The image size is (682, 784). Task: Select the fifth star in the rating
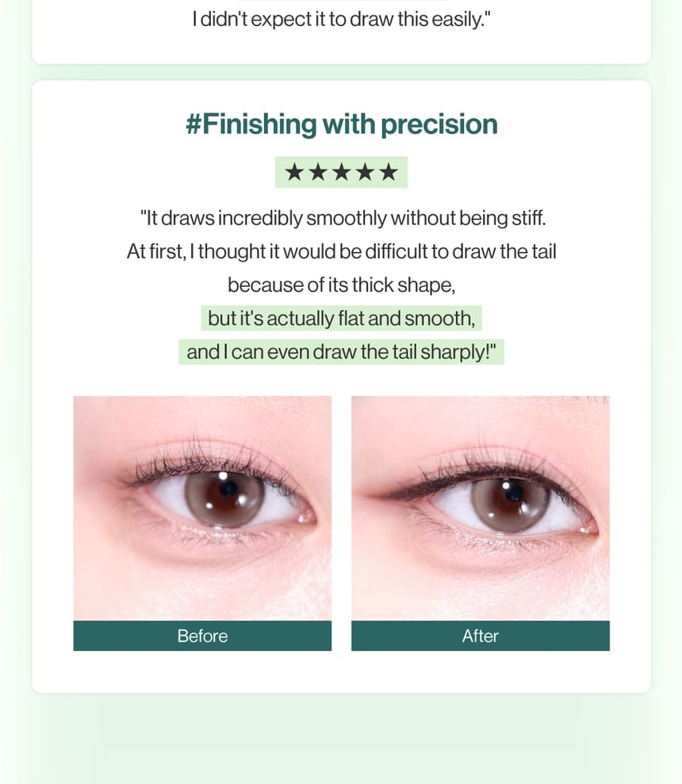coord(389,172)
